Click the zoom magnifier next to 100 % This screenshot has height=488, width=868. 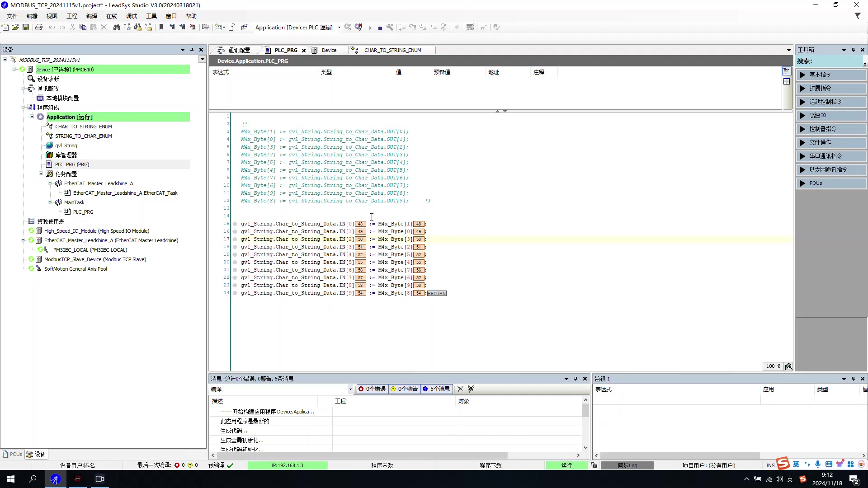tap(789, 366)
